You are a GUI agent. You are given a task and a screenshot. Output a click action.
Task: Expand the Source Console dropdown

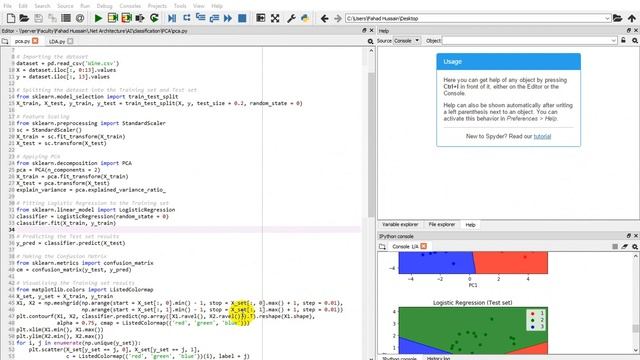click(x=407, y=40)
